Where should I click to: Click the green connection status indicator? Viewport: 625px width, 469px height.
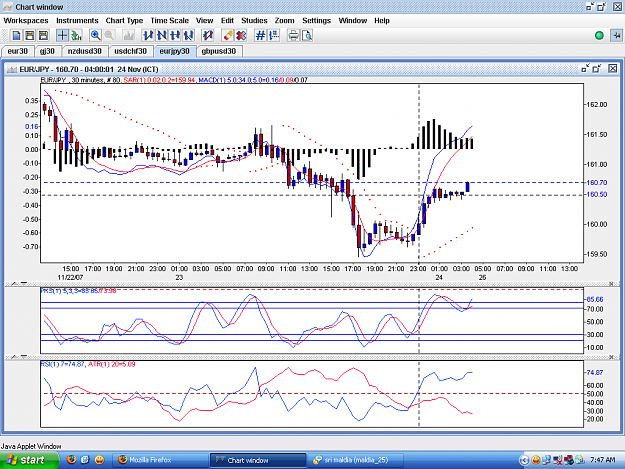click(x=599, y=35)
